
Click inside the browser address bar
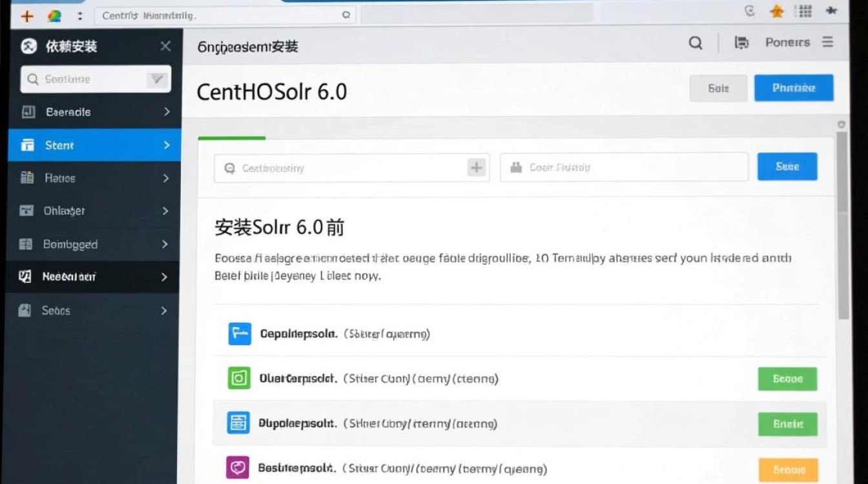(220, 13)
